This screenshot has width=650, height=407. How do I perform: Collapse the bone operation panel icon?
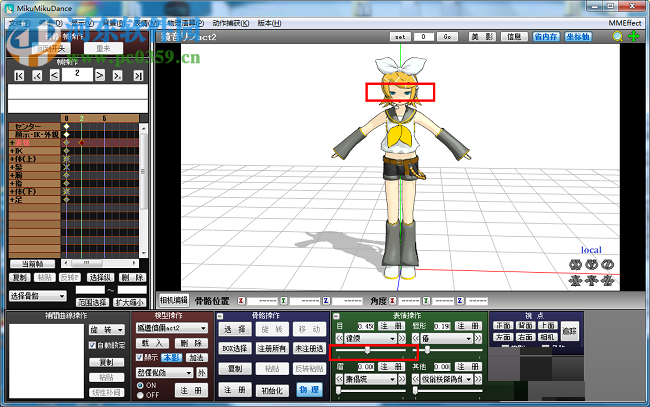pyautogui.click(x=220, y=316)
